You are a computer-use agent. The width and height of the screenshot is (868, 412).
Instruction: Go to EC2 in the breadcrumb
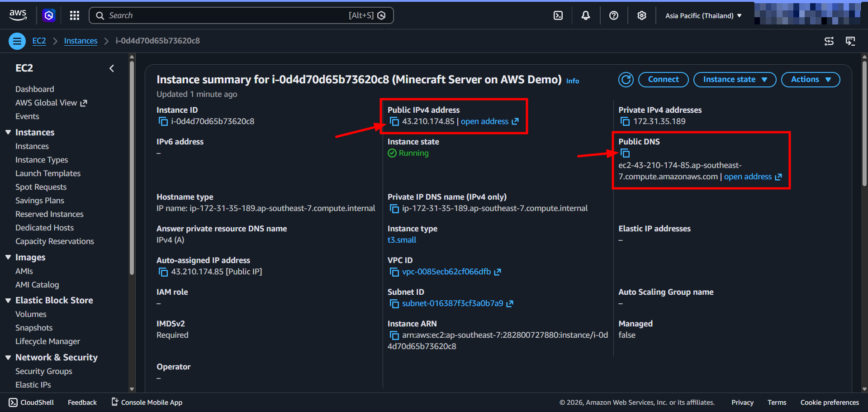(39, 41)
